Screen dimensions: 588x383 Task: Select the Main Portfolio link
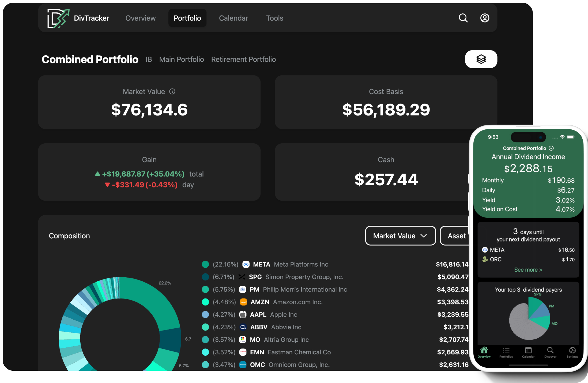click(181, 59)
